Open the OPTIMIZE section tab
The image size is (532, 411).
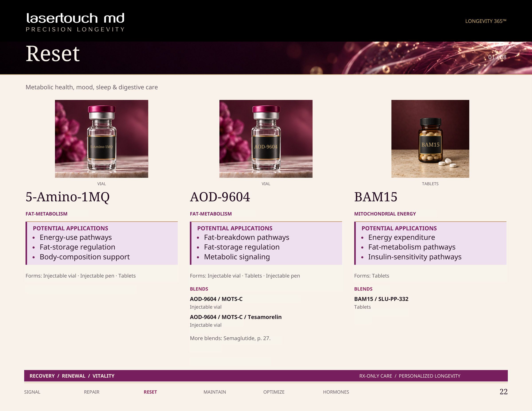pos(274,392)
